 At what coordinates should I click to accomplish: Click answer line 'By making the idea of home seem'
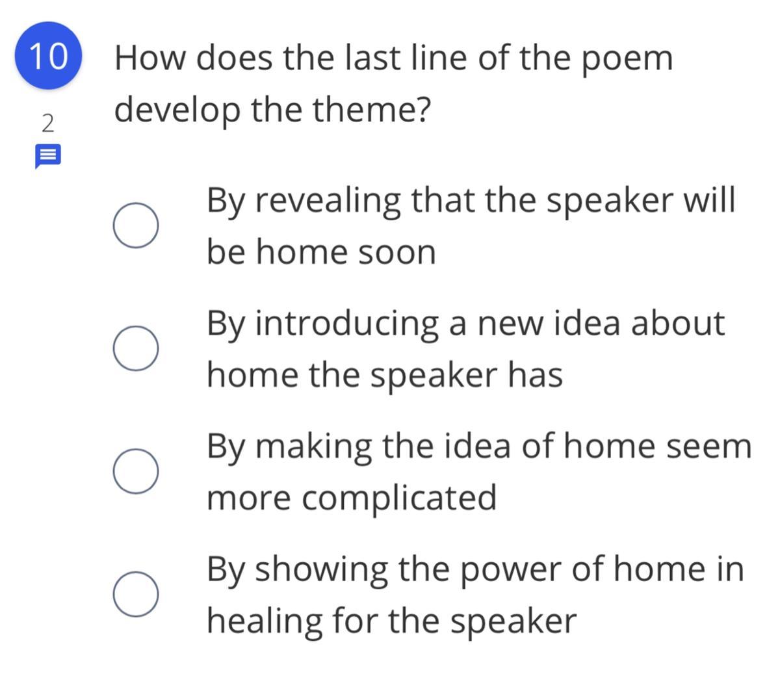[479, 447]
